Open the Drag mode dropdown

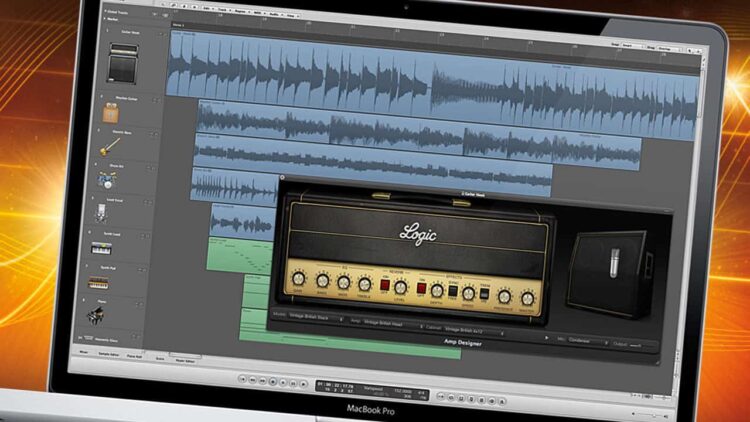669,49
